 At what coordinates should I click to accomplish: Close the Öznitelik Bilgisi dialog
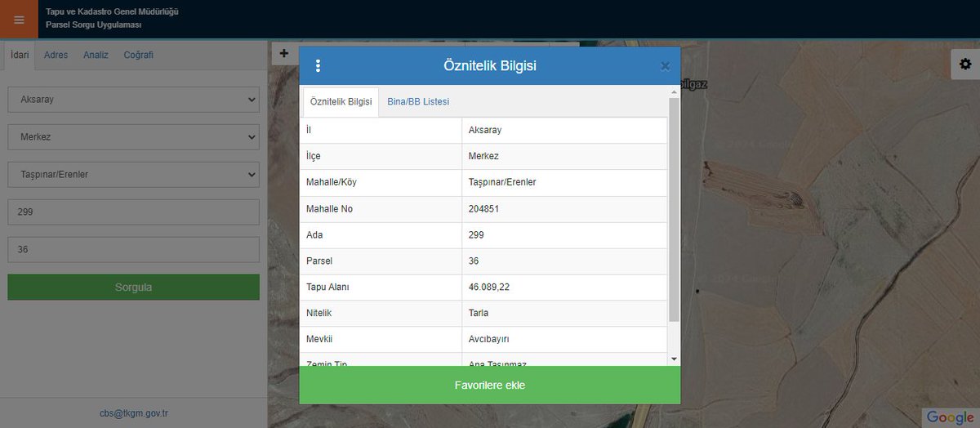pyautogui.click(x=665, y=66)
